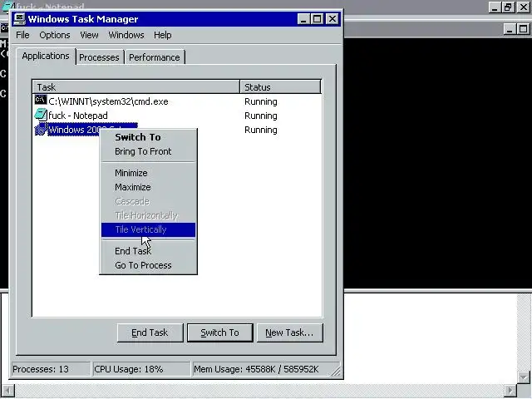Click the Notepad vertical scrollbar down arrow
532x399 pixels.
[524, 377]
